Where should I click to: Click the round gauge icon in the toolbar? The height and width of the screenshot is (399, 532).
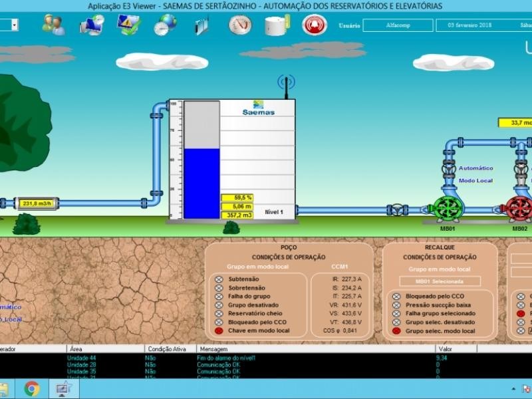click(x=240, y=25)
